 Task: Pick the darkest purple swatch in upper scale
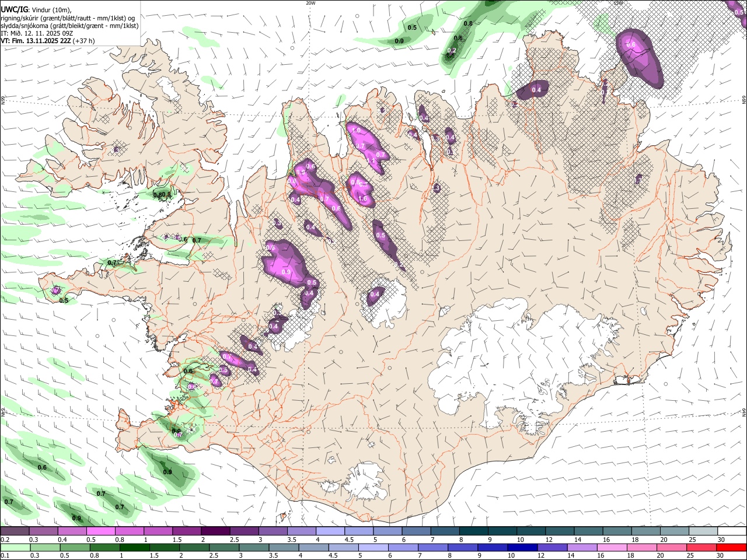coord(215,531)
